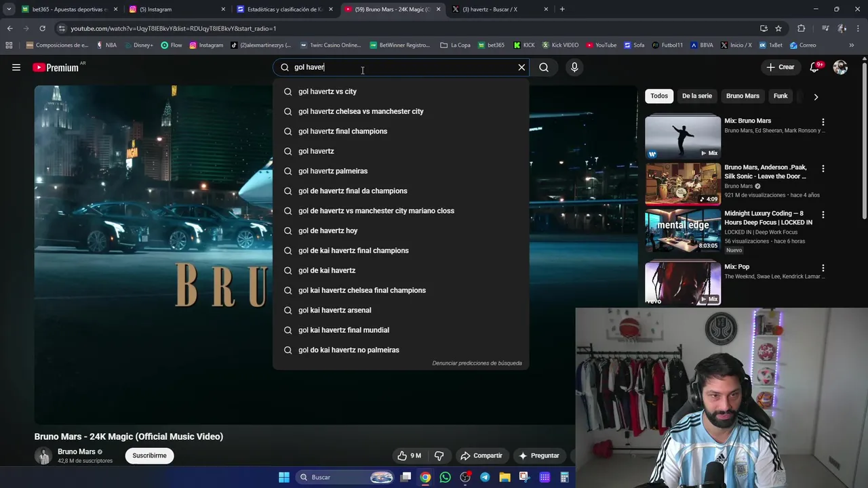Image resolution: width=868 pixels, height=488 pixels.
Task: Open Bruno Mars channel name link
Action: [x=76, y=451]
